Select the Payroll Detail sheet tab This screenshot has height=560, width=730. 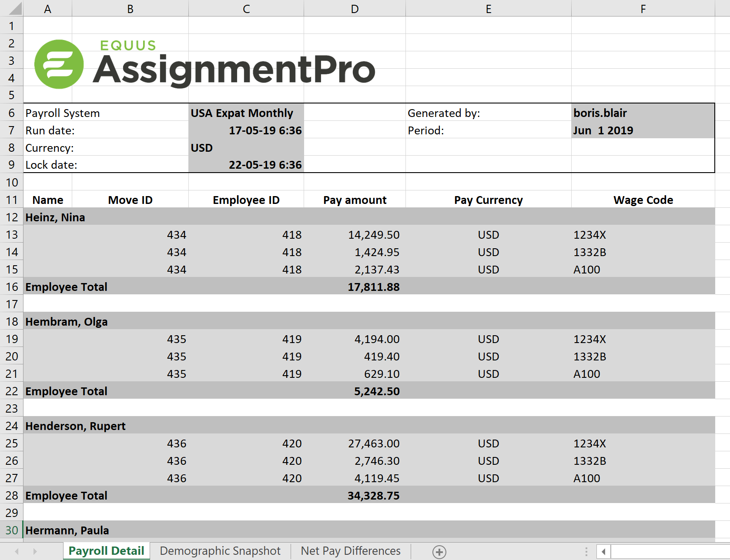pyautogui.click(x=107, y=551)
